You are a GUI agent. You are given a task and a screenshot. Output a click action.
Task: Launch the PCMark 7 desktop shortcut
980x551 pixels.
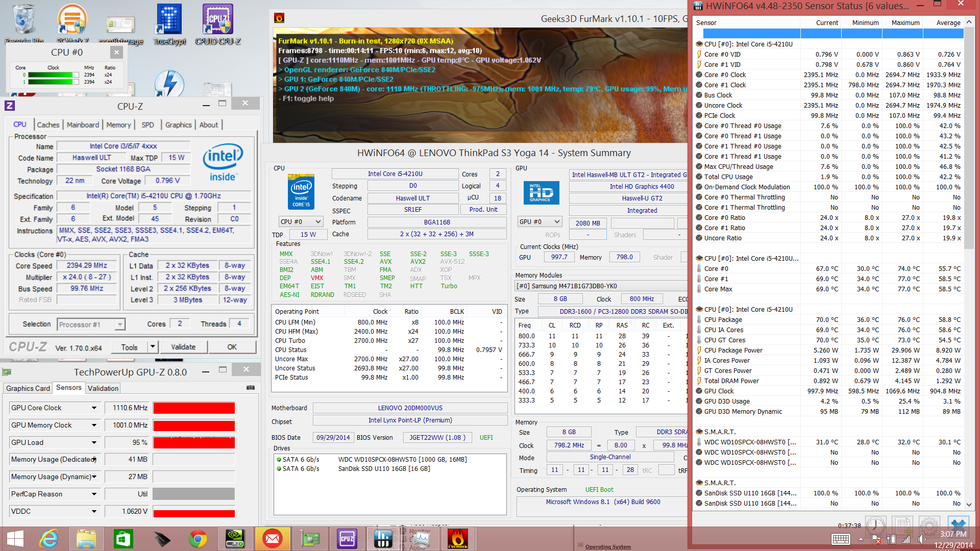coord(72,23)
